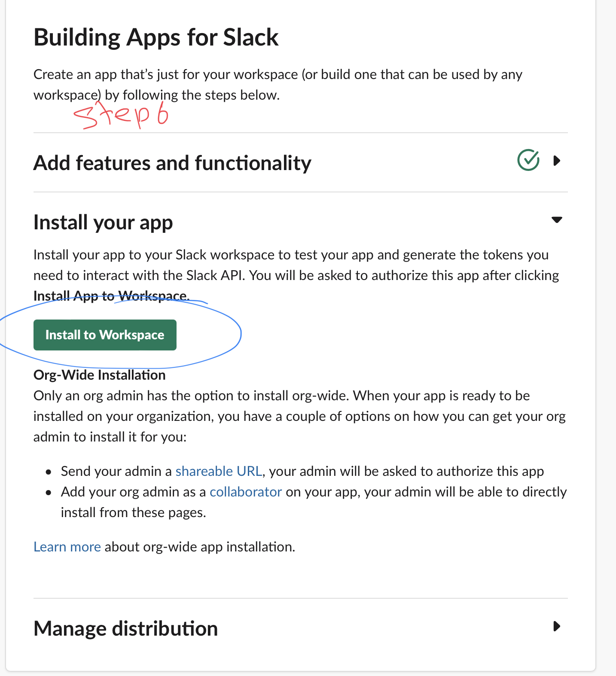Screen dimensions: 616x676
Task: Click the red handwritten Step 6 annotation
Action: click(121, 115)
